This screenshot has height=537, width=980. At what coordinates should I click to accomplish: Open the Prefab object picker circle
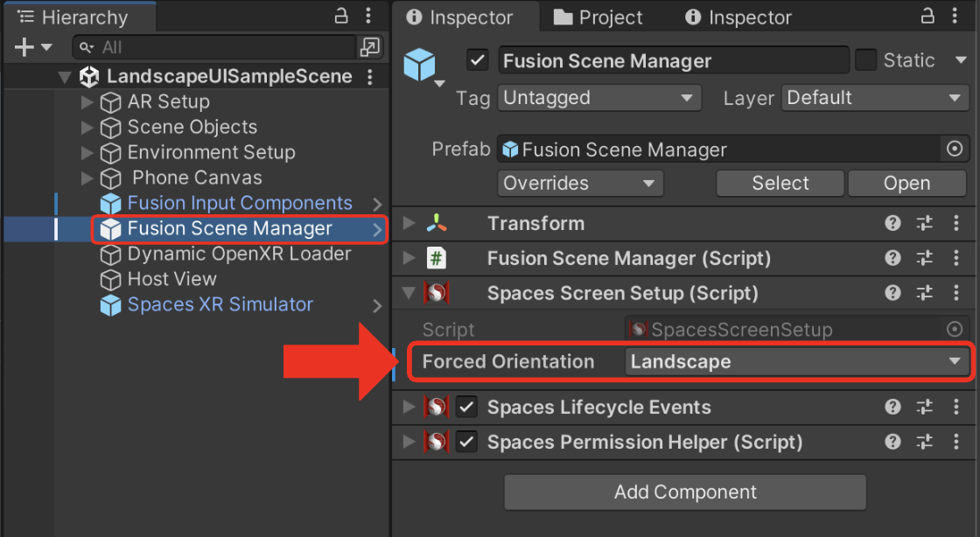pos(955,150)
